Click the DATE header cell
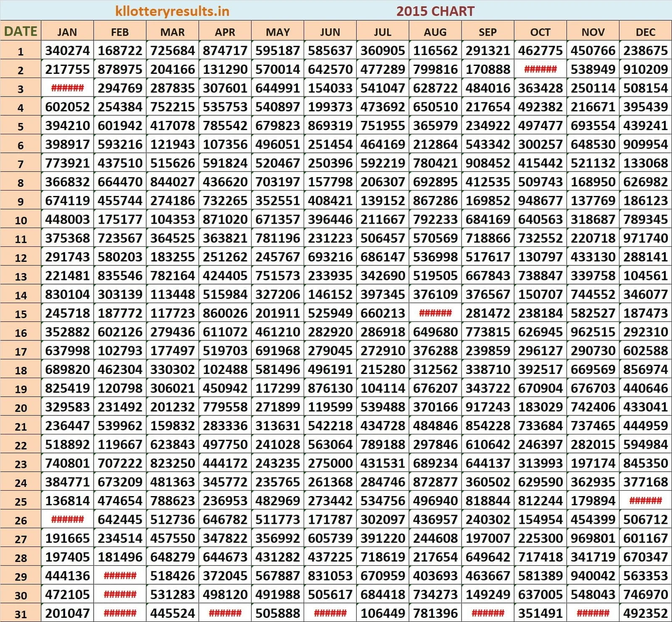Screen dimensions: 672x622 [20, 30]
